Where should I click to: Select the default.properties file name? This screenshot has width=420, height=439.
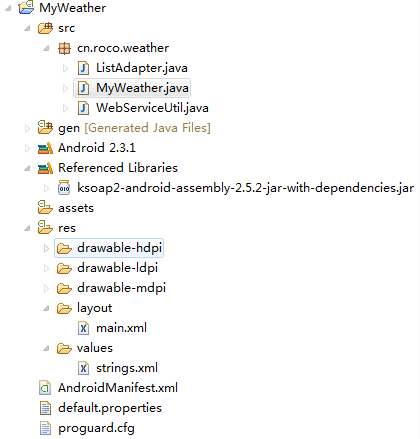tap(110, 408)
